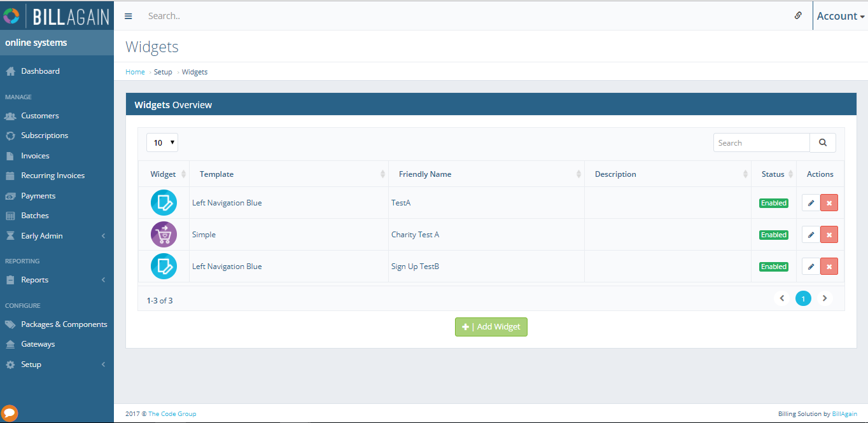This screenshot has width=868, height=423.
Task: Click the Sign Up TestB row widget icon
Action: [x=164, y=267]
